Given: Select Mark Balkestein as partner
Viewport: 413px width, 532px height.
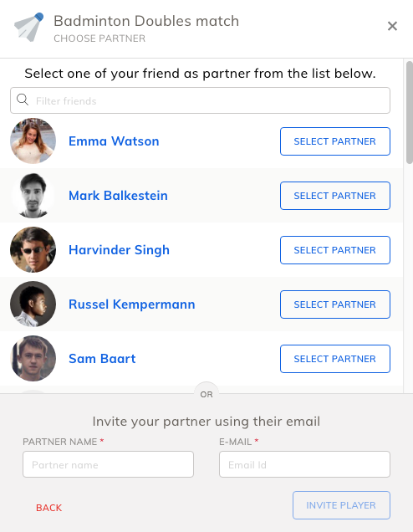Looking at the screenshot, I should click(335, 196).
